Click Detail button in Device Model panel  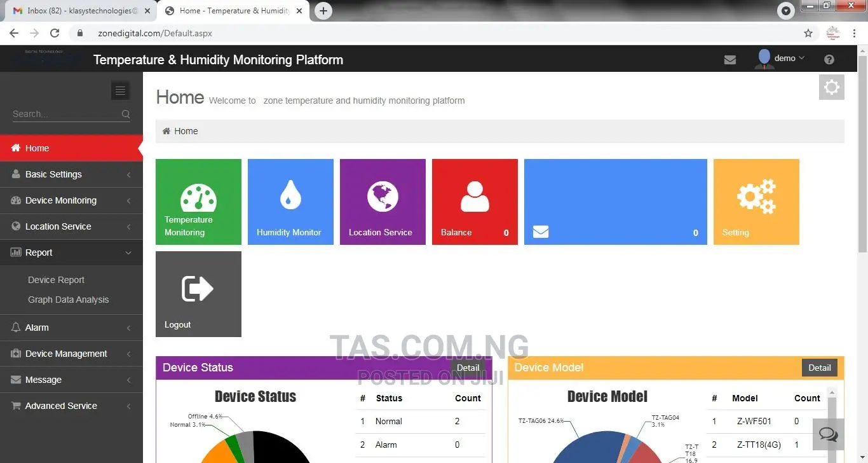click(820, 368)
